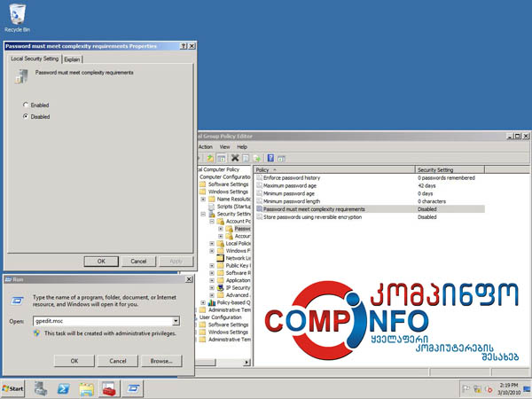Click the policy icon beside Minimum password age
The width and height of the screenshot is (532, 399).
[260, 193]
